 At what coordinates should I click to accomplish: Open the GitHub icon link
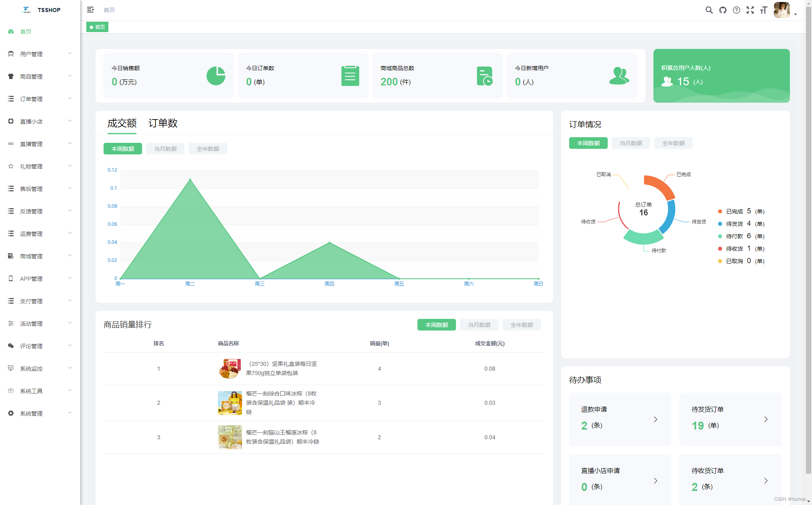point(722,10)
